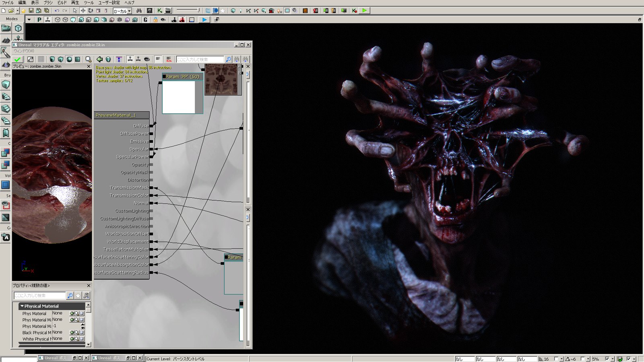Screen dimensions: 644x362
Task: Find the Phys Material asset with magnifier
Action: pyautogui.click(x=76, y=313)
